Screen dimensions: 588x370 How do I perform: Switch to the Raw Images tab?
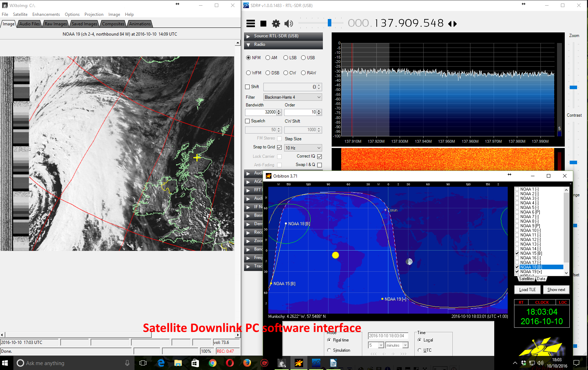(56, 24)
